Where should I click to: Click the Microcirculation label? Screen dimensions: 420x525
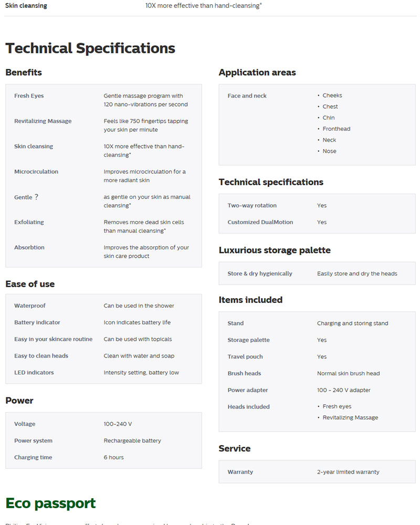[36, 172]
